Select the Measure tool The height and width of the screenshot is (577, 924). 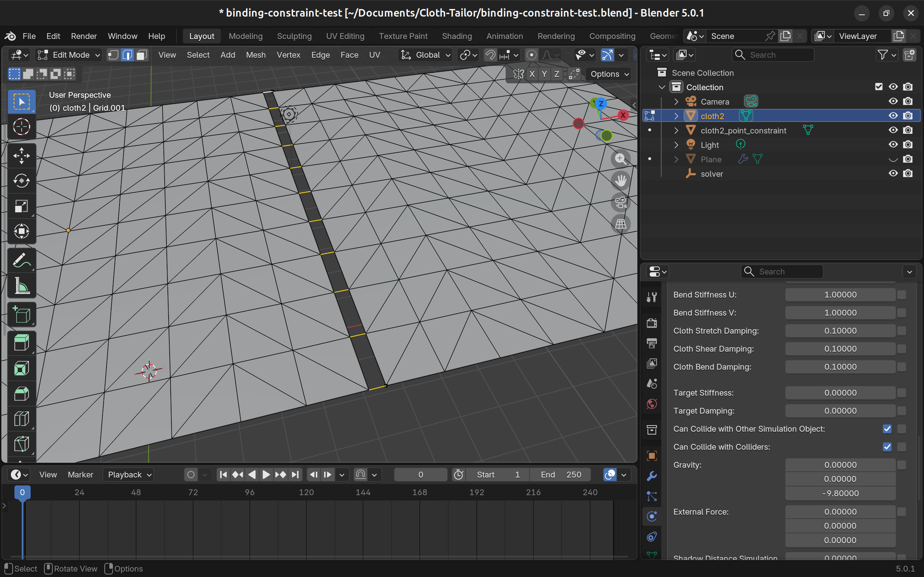click(x=21, y=286)
